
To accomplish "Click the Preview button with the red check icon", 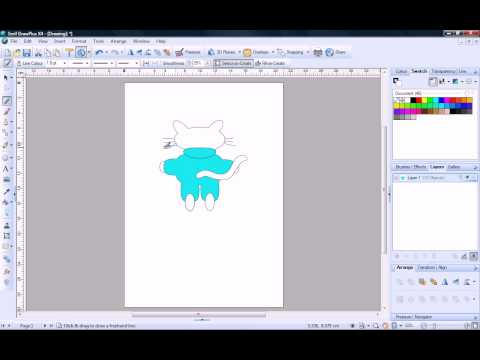I will (x=188, y=52).
